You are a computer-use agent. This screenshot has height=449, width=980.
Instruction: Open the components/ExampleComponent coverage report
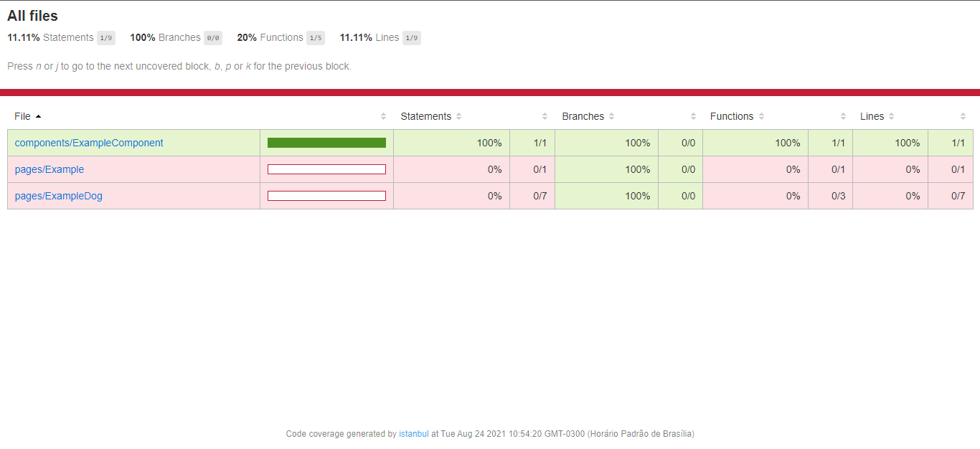(x=88, y=143)
